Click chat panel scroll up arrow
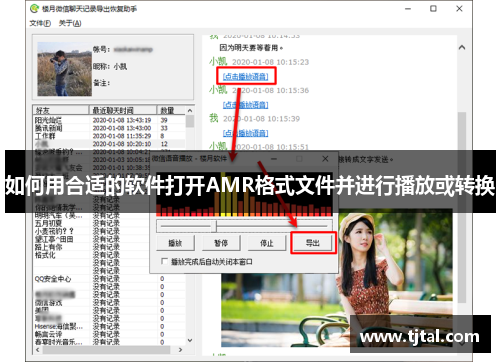500x362 pixels. (x=462, y=47)
